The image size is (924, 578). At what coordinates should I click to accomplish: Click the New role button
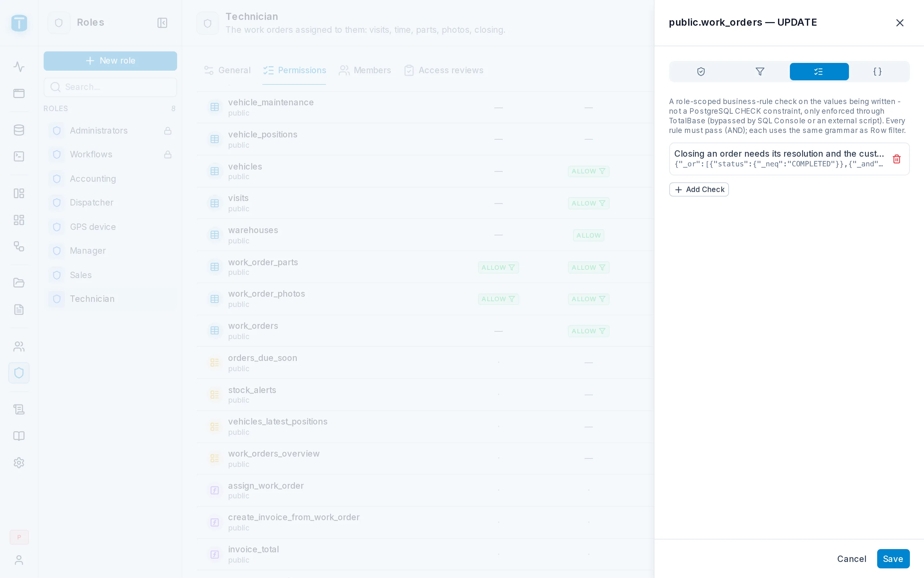pos(110,61)
